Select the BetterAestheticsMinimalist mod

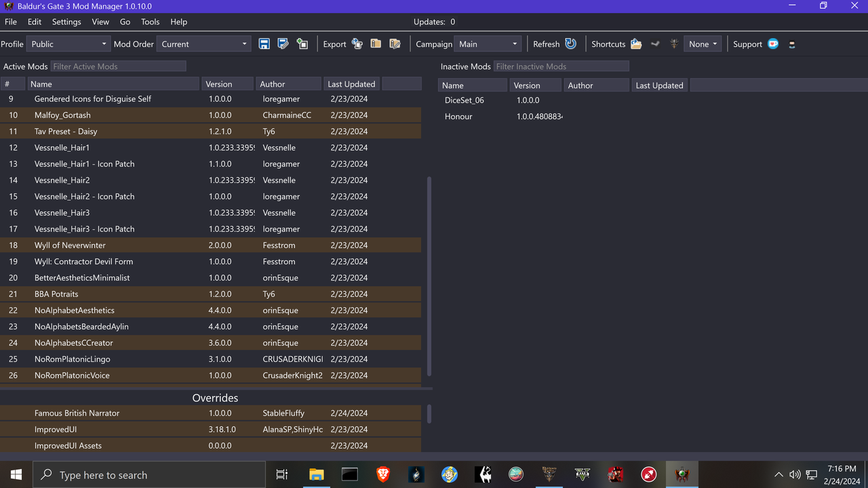point(210,278)
